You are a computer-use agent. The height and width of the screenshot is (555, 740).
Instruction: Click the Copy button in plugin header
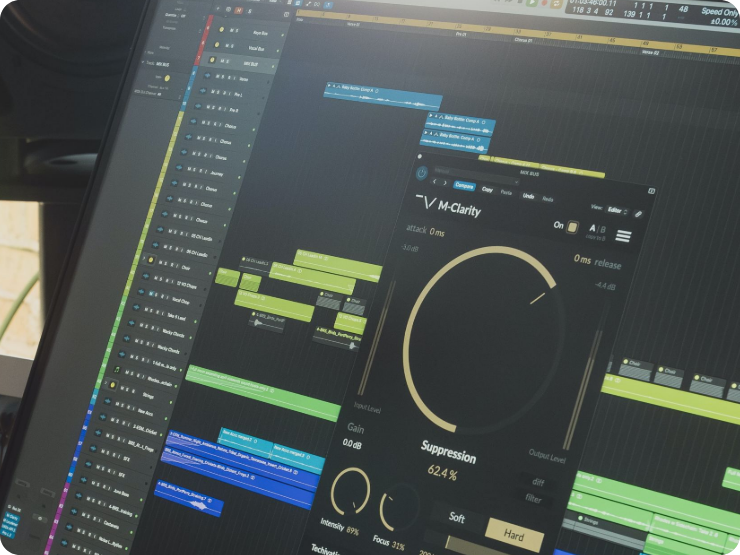coord(487,189)
